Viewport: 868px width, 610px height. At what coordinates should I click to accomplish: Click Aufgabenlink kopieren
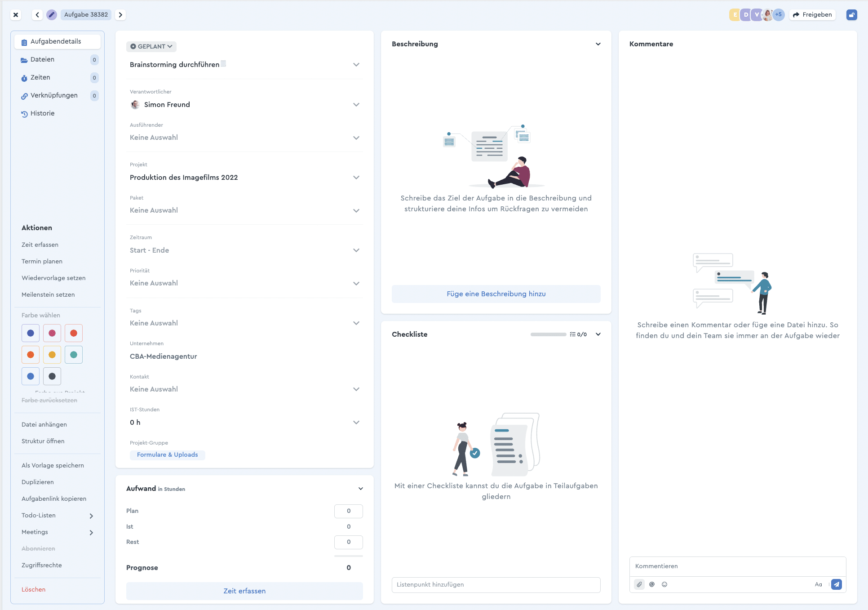54,499
